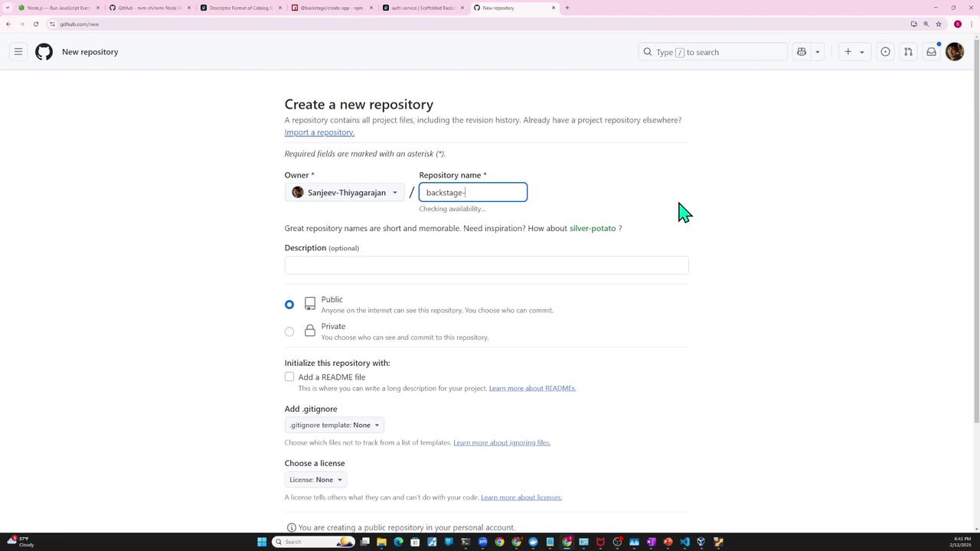Click the site information icon in the address bar
This screenshot has width=980, height=551.
click(x=53, y=24)
